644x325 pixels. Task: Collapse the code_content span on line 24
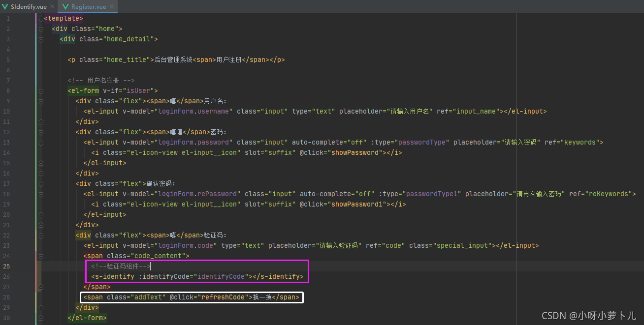[41, 256]
